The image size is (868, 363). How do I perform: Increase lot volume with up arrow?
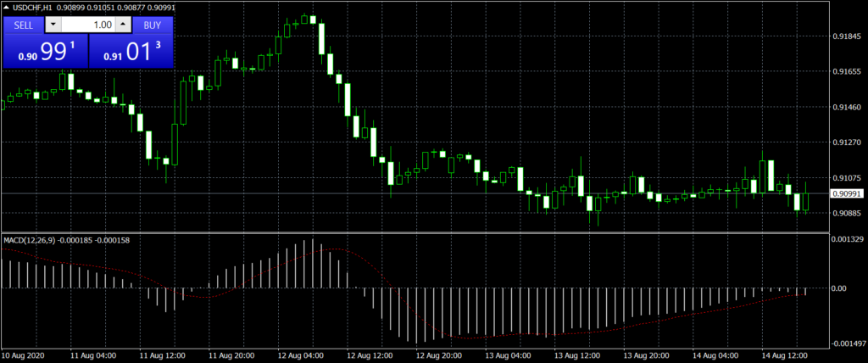coord(122,25)
